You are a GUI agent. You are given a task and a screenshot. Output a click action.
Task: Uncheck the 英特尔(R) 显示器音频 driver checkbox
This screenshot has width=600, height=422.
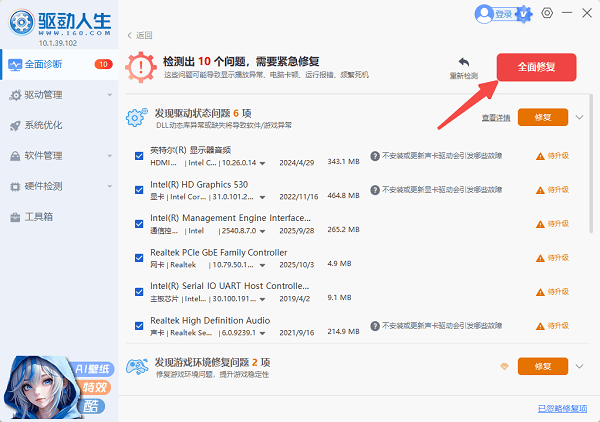(x=139, y=155)
